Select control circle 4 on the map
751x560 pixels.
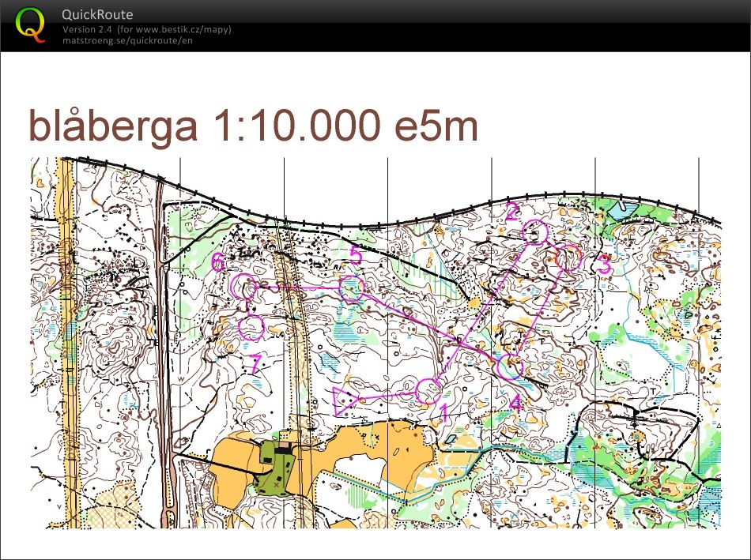pos(511,366)
